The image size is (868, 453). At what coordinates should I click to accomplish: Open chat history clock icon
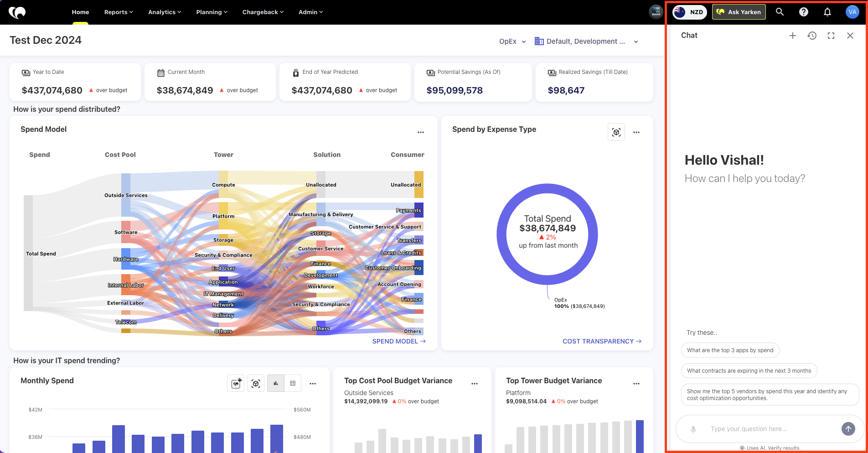pos(812,36)
